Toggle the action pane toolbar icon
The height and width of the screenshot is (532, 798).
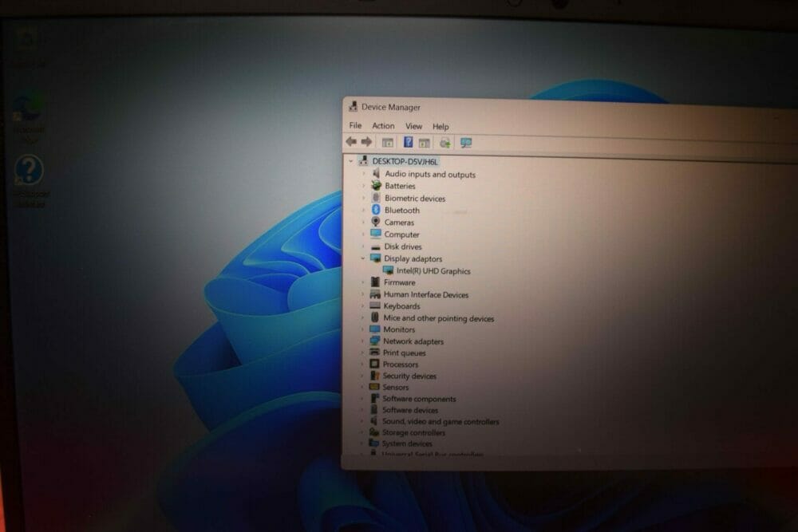coord(425,143)
